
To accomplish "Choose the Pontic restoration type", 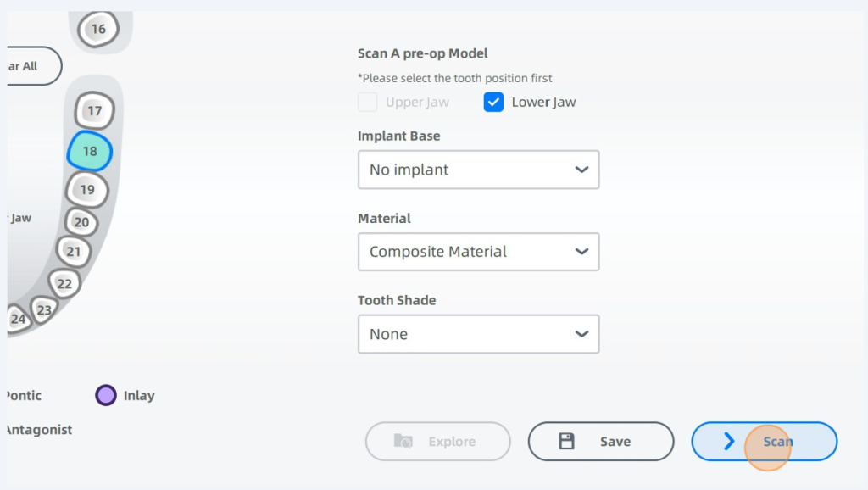I will coord(23,395).
